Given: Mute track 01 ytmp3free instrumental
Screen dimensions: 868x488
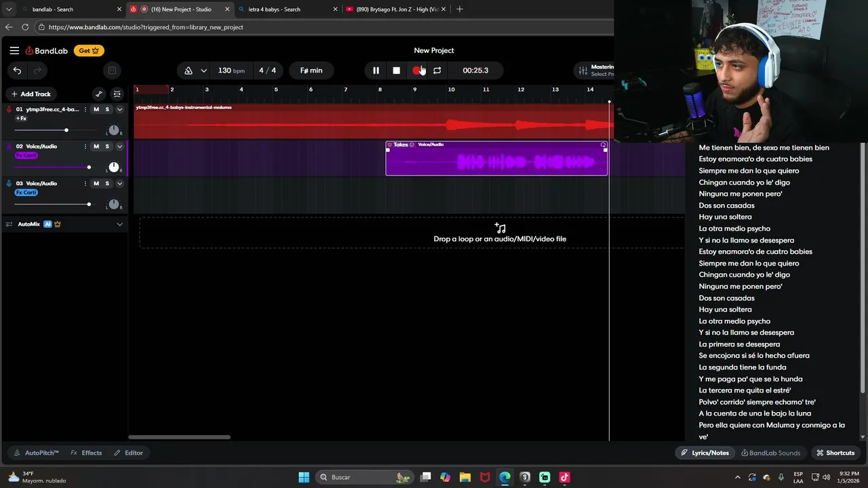Looking at the screenshot, I should point(96,109).
